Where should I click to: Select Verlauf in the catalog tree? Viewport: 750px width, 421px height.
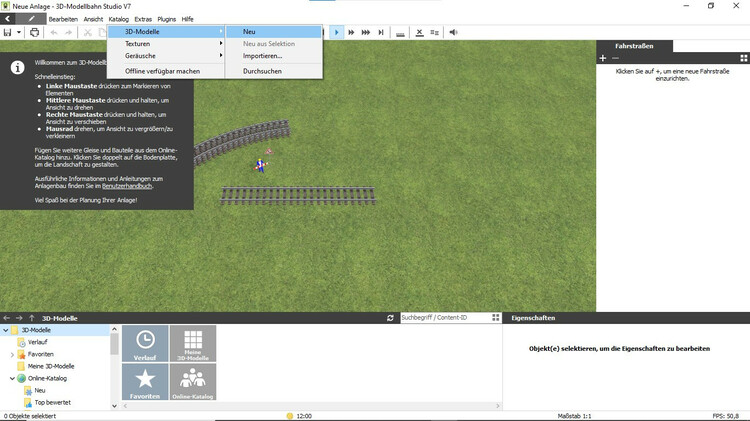(x=37, y=342)
